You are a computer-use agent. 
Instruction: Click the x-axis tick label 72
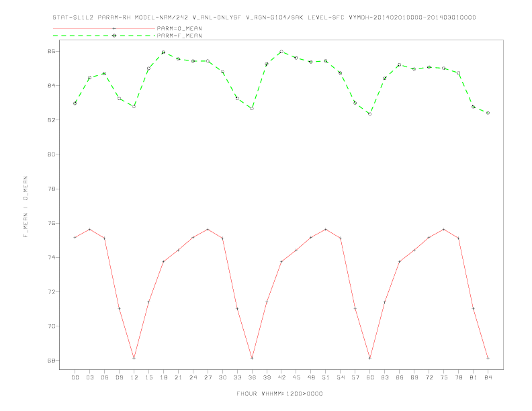click(x=429, y=377)
